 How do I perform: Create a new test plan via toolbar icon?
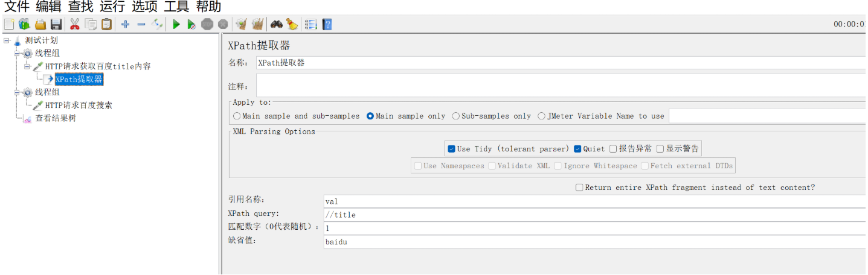(9, 24)
